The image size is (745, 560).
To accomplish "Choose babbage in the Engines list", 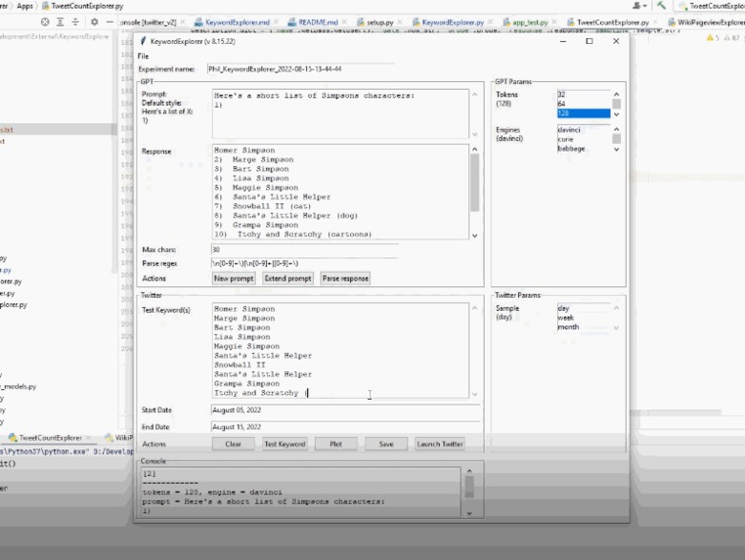I will click(x=584, y=149).
